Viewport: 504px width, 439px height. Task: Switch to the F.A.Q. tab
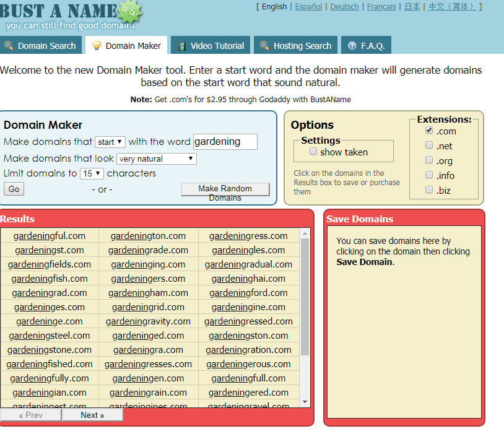click(365, 45)
